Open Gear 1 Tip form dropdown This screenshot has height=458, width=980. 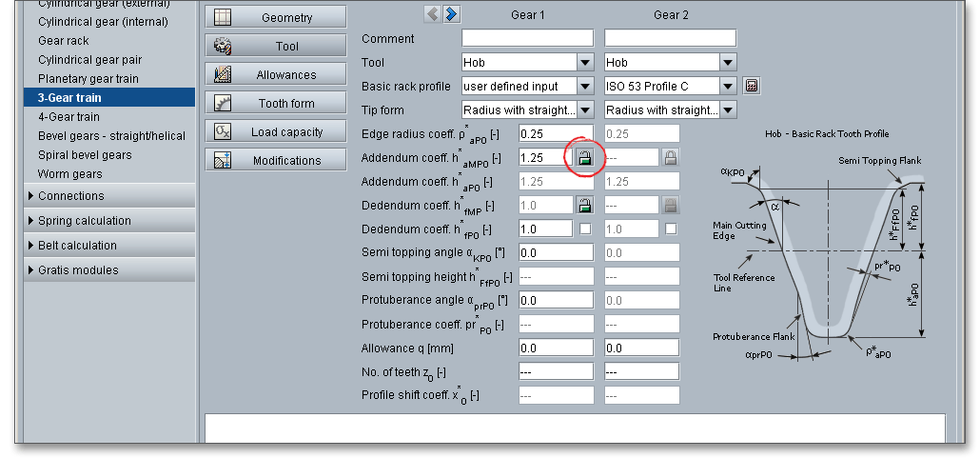[x=585, y=110]
